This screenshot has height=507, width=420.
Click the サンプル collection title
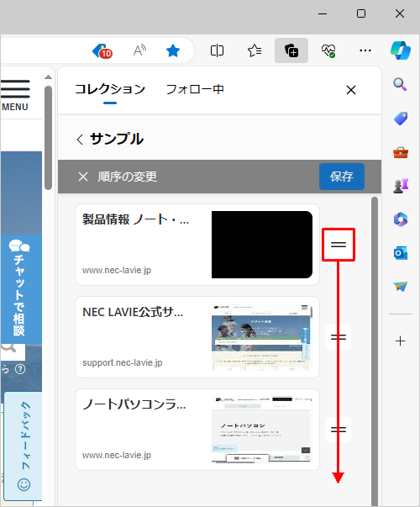pos(117,139)
